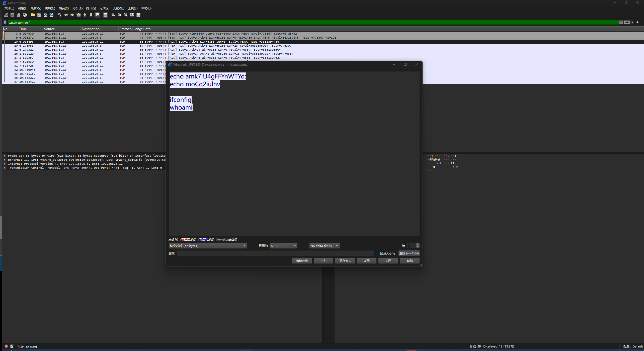Click the find packet magnifier icon
Screen dimensions: 644x351
click(60, 15)
